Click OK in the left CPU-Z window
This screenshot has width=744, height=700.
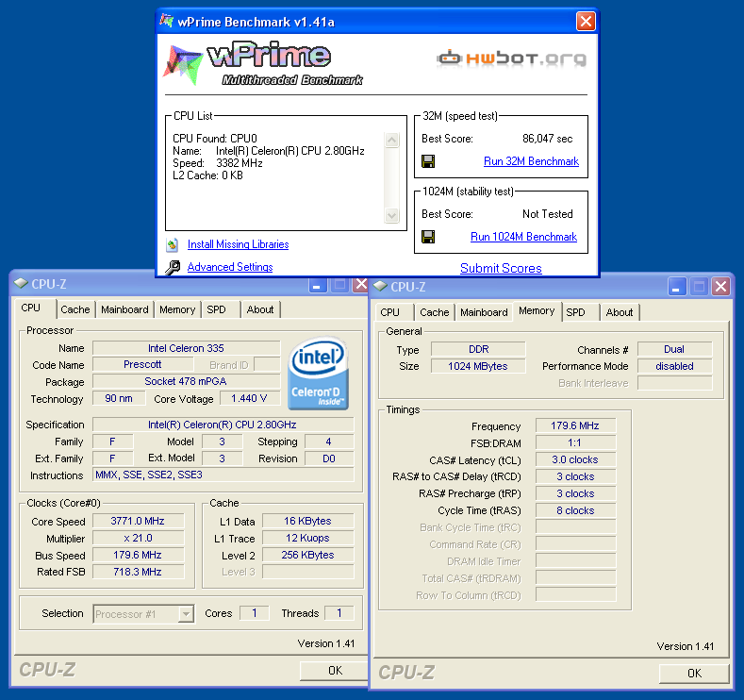coord(335,670)
